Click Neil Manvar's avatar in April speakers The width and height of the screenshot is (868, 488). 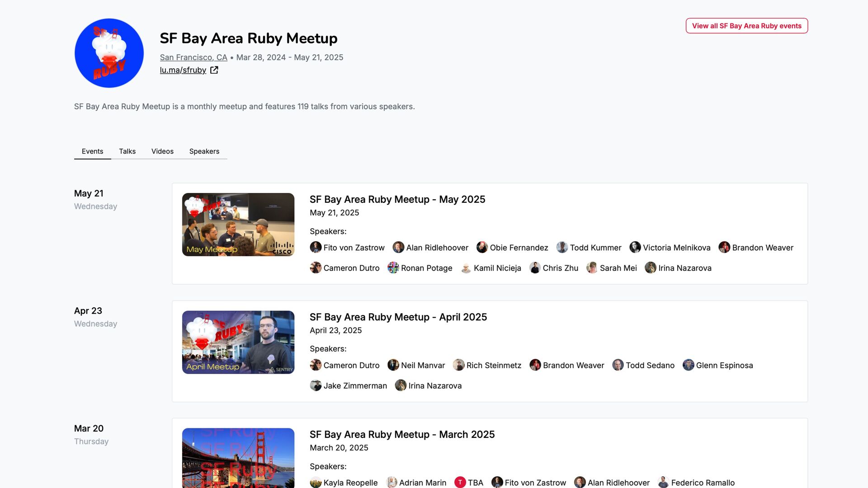[393, 365]
